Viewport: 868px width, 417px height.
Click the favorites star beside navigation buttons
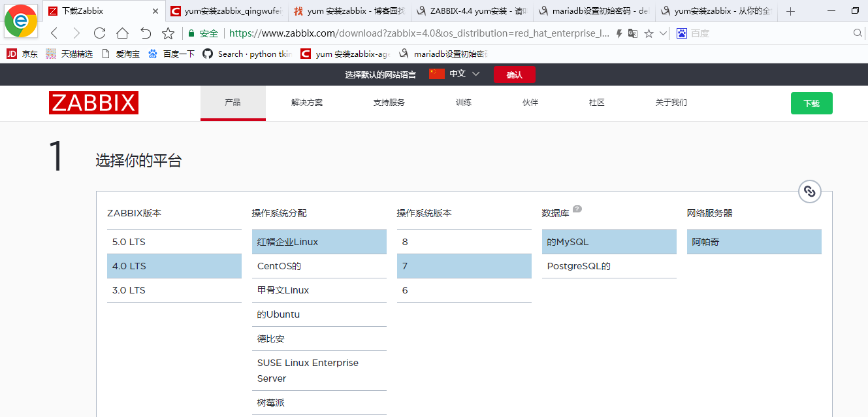169,33
